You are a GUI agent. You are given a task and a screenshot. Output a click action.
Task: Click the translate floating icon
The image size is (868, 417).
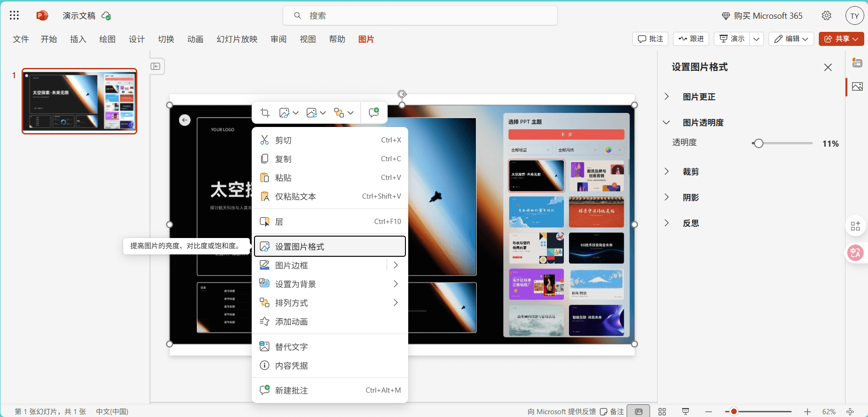click(x=855, y=253)
